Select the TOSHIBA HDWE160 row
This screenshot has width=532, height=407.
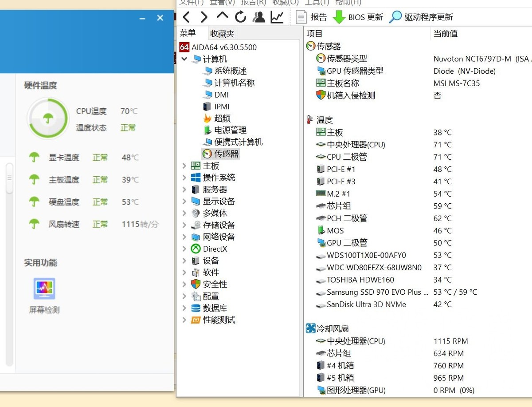tap(418, 280)
